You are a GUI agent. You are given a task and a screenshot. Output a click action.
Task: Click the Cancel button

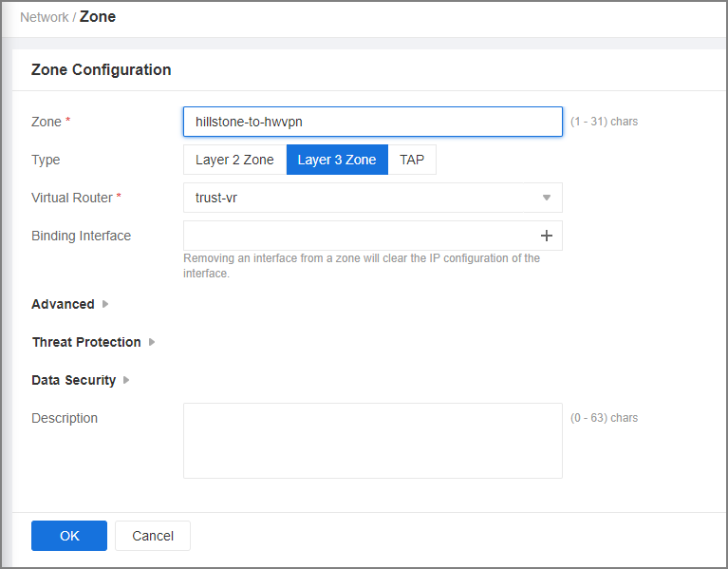tap(153, 536)
